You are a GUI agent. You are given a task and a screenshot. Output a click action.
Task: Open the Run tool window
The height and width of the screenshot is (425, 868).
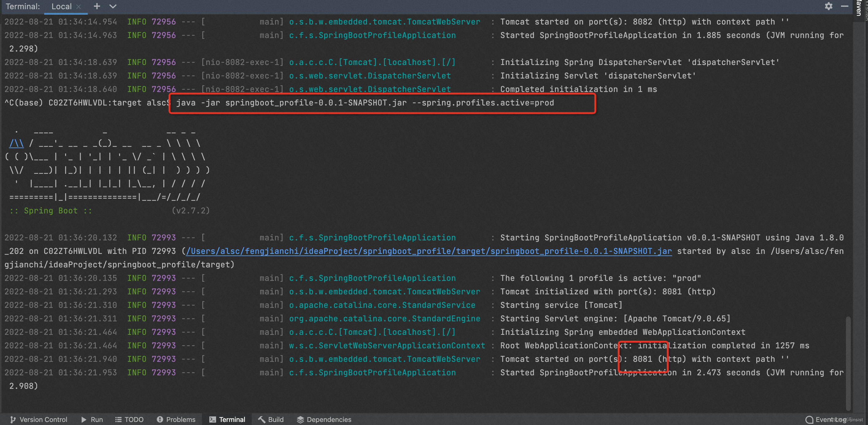92,419
